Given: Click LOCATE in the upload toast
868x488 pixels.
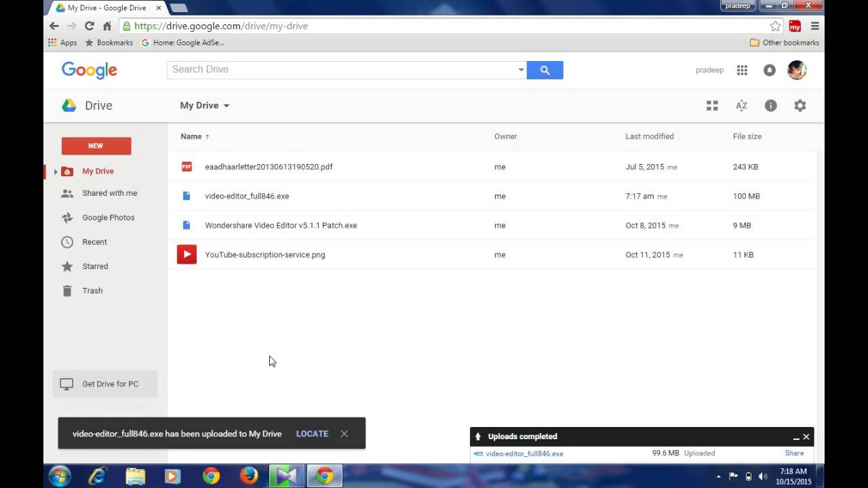Looking at the screenshot, I should 312,434.
